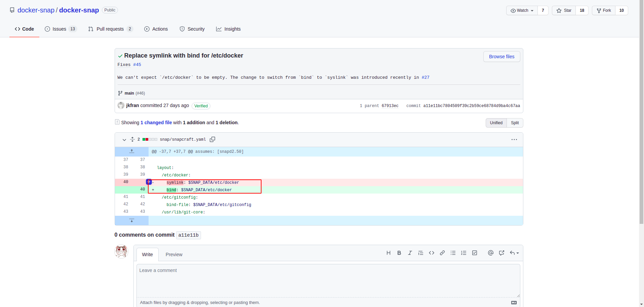Image resolution: width=644 pixels, height=307 pixels.
Task: Fork the docker-snap repository
Action: 604,10
